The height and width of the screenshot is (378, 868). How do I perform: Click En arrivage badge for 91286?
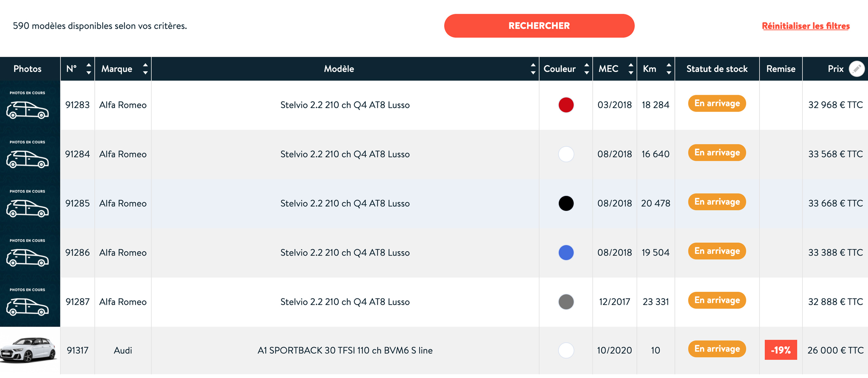pos(717,251)
